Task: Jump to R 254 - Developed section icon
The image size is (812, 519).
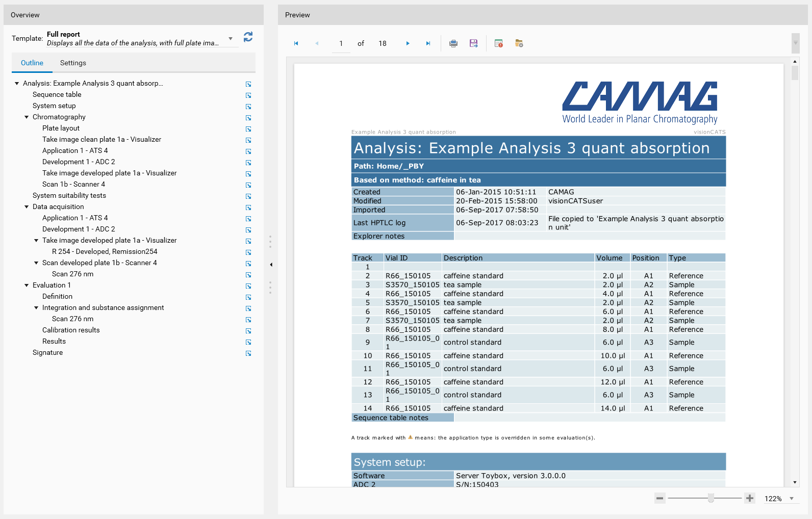Action: (248, 252)
